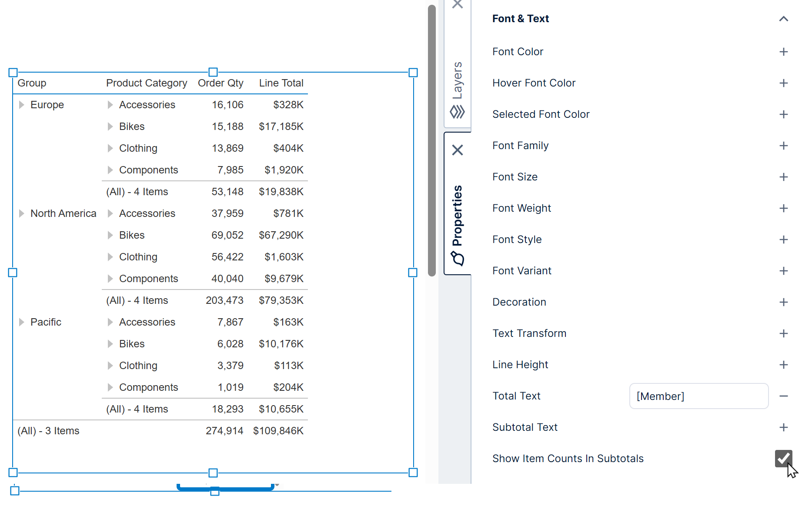Expand the Font Weight option

click(x=783, y=208)
